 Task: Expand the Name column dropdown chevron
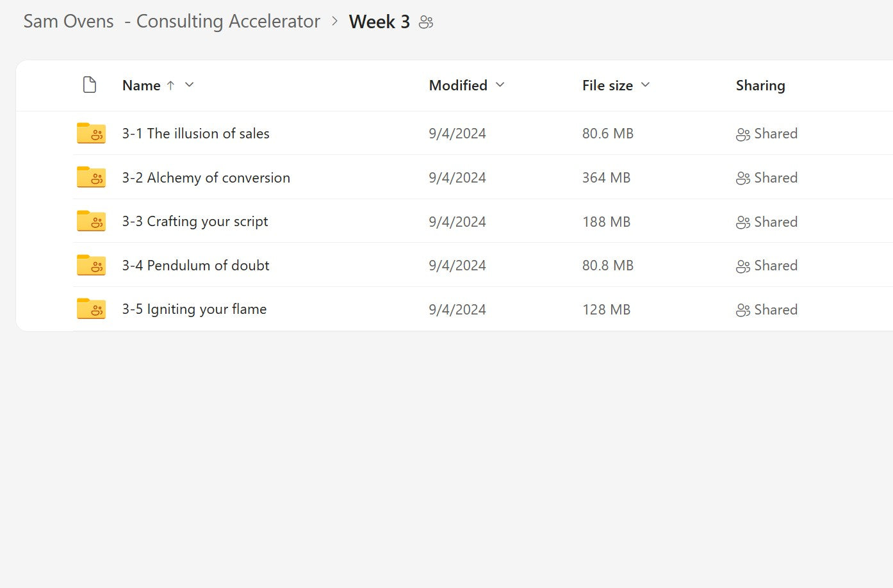pos(189,85)
